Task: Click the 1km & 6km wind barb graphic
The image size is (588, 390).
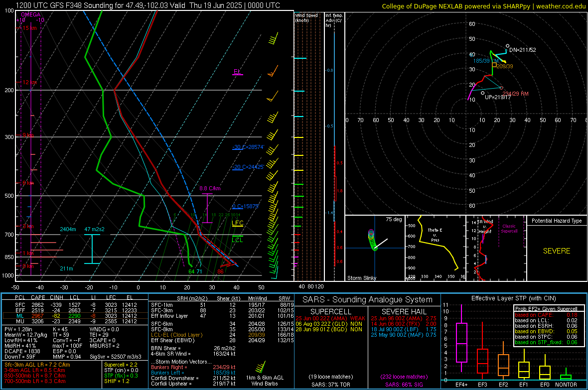Action: click(x=260, y=367)
